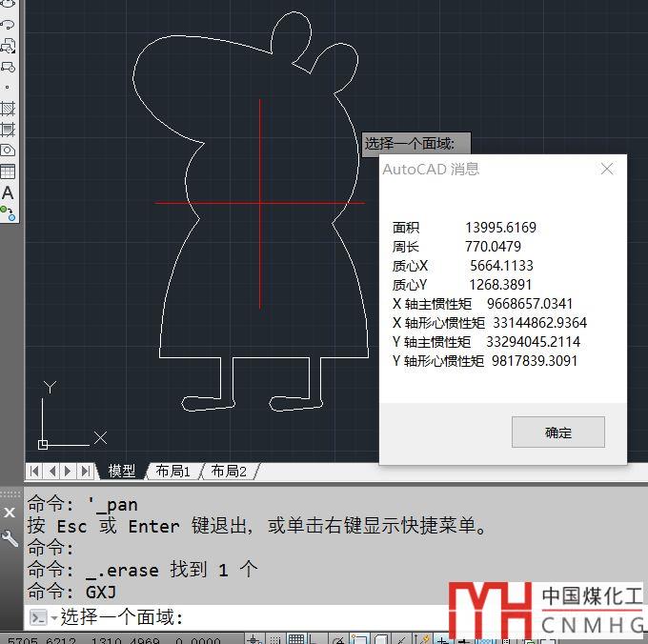Jump to the first layout tab arrow

pos(34,472)
